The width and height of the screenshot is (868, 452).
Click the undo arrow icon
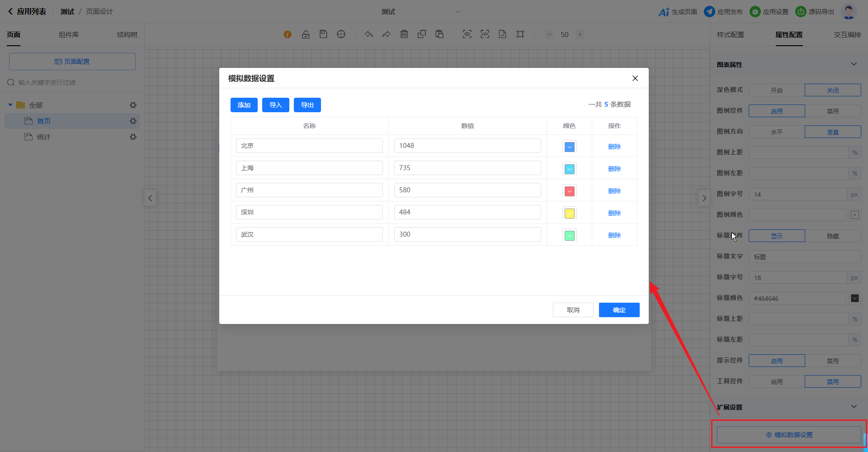(x=369, y=34)
